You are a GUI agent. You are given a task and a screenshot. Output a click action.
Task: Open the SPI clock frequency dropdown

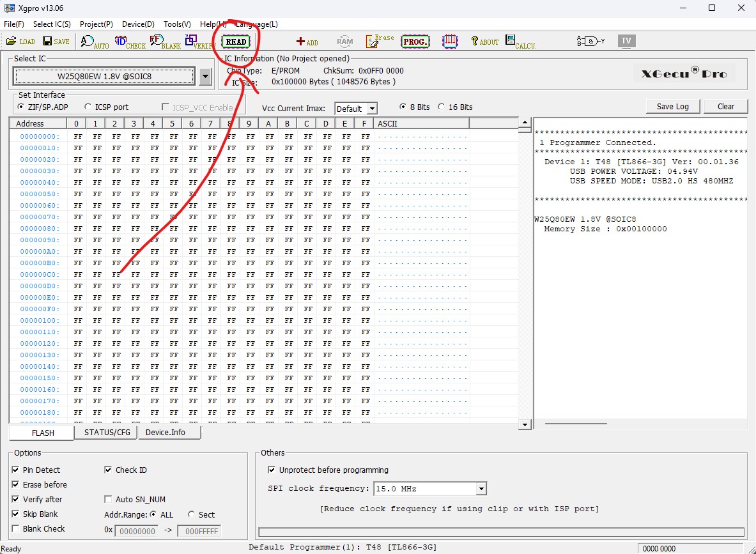[481, 489]
